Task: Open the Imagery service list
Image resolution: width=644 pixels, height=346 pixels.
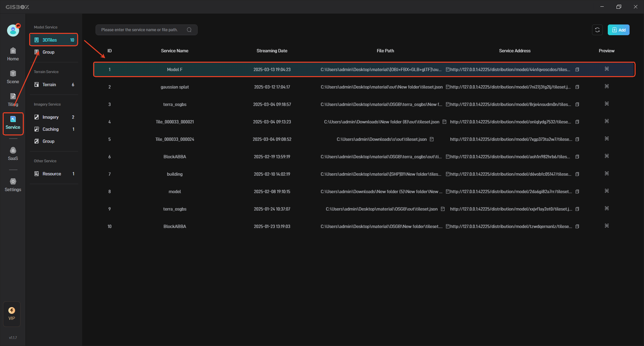Action: point(54,117)
